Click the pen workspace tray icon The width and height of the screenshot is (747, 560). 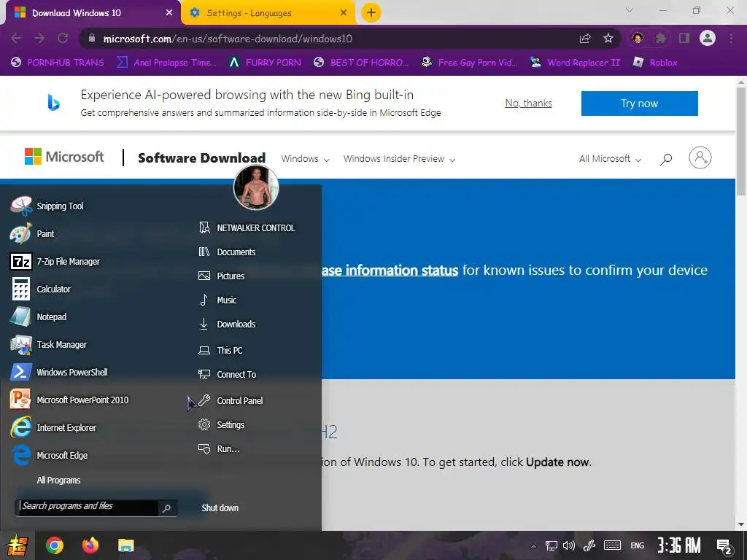click(589, 545)
